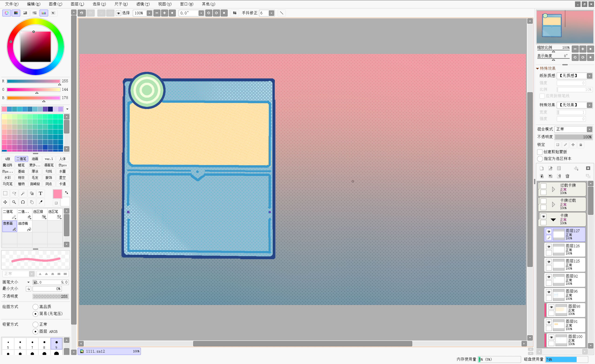Screen dimensions: 595x364
Task: Select the magic wand tool
Action: pyautogui.click(x=23, y=193)
